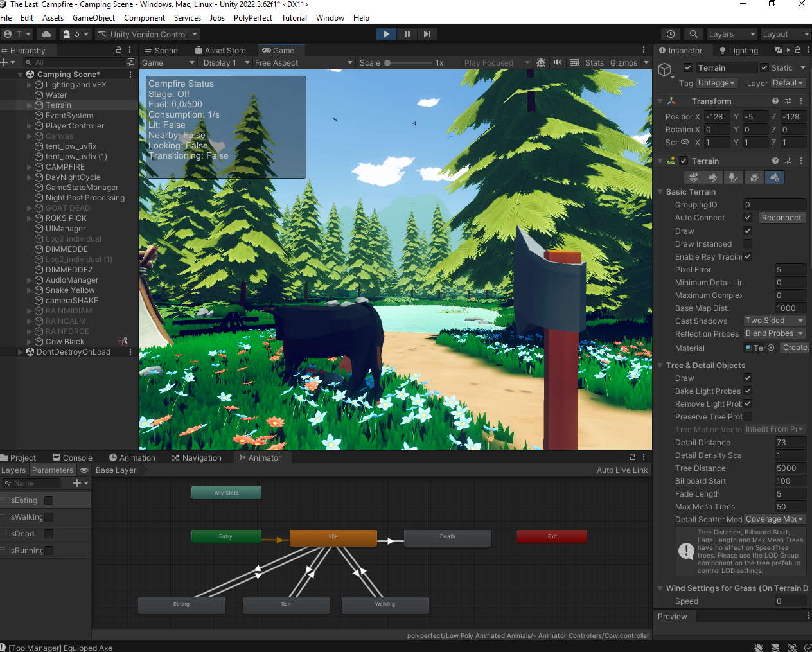812x652 pixels.
Task: Open the Game view three-dot menu
Action: (x=644, y=50)
